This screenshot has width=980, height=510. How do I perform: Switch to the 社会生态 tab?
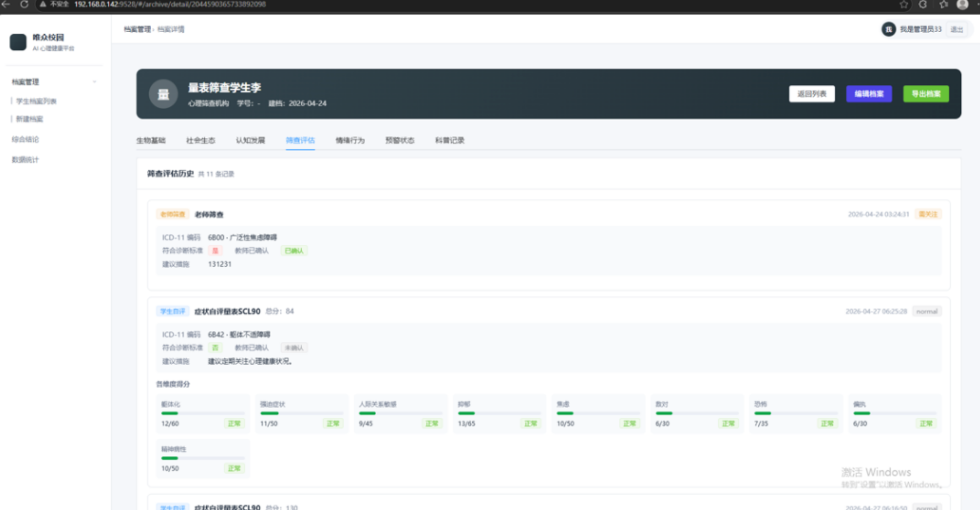[x=201, y=140]
